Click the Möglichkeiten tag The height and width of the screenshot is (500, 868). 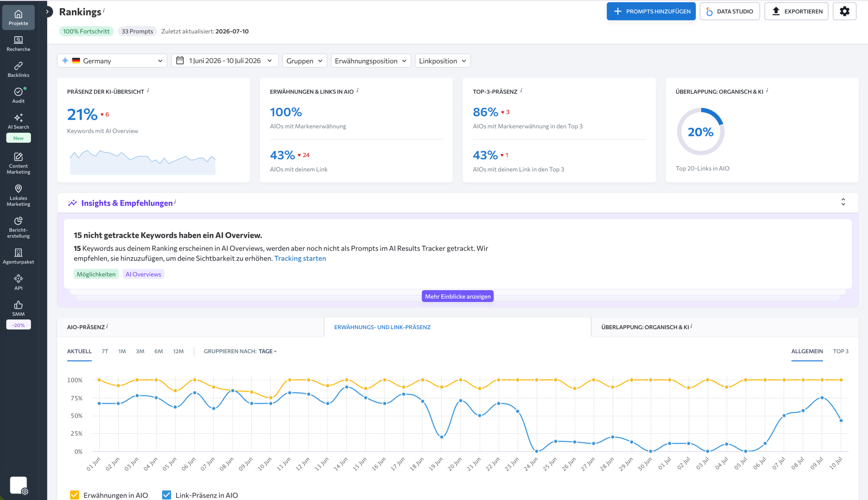(96, 274)
